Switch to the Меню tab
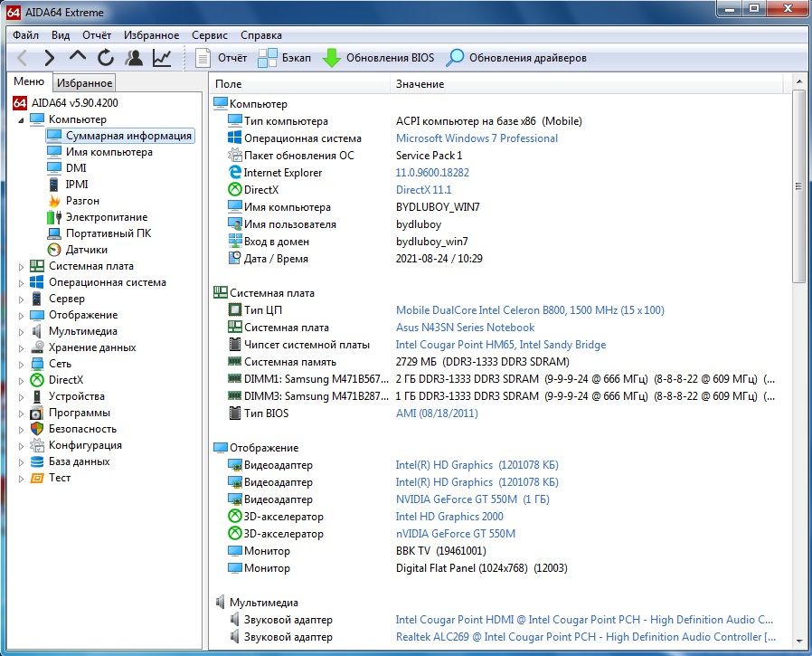 29,81
